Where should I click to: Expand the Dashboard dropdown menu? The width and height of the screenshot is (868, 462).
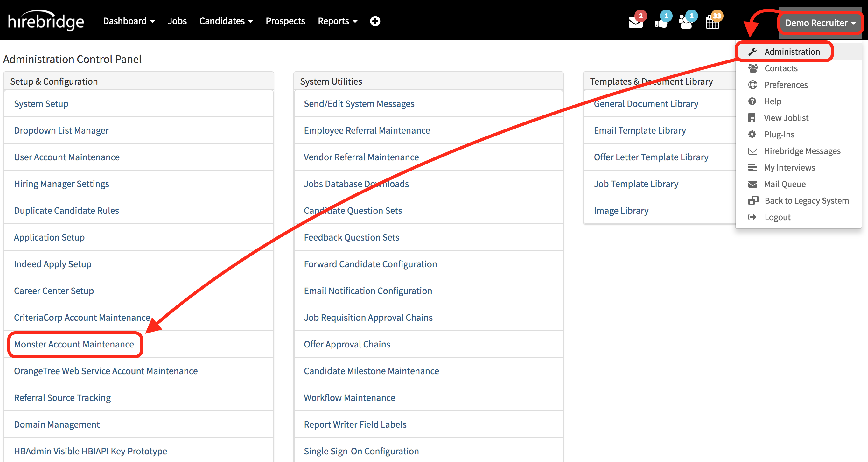coord(129,21)
